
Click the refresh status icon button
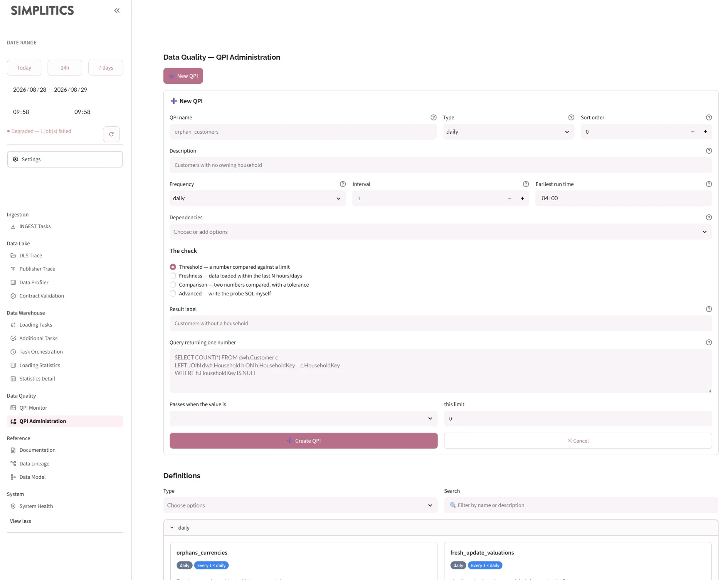(x=111, y=134)
